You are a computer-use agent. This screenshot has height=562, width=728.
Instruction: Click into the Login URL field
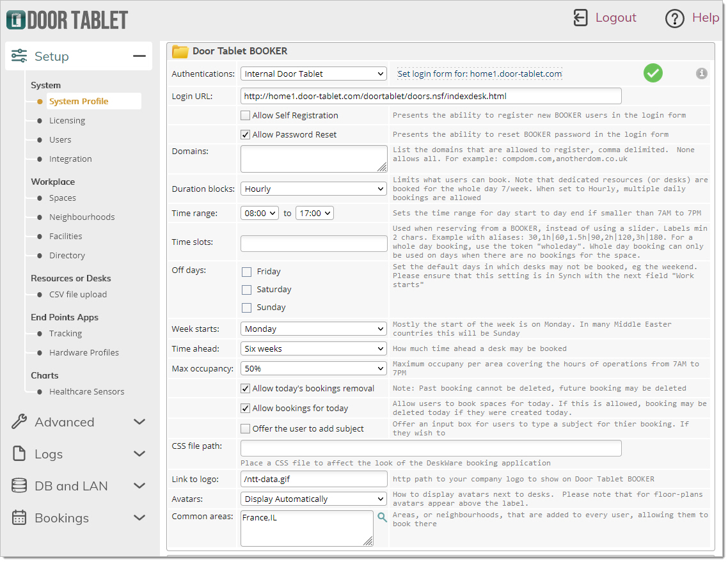point(431,97)
